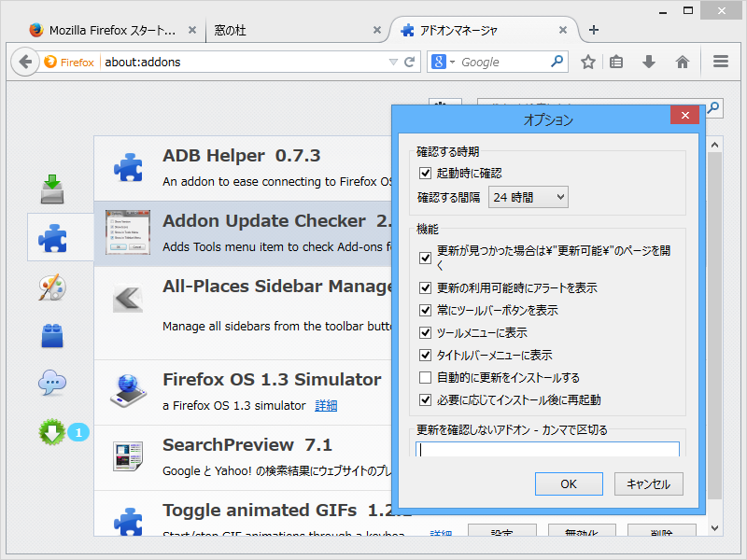Viewport: 747px width, 560px height.
Task: Open URL bar history dropdown arrow
Action: [393, 62]
